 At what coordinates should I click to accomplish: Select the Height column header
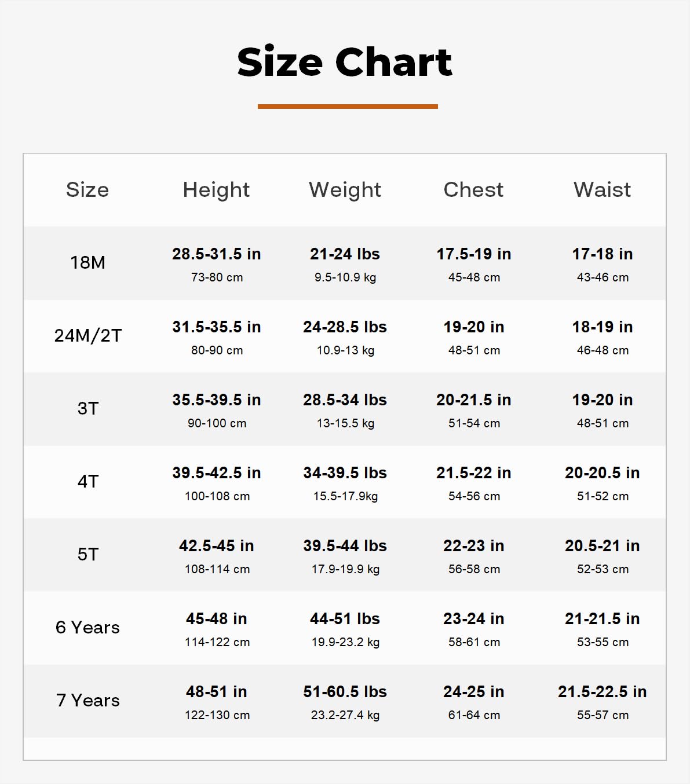point(216,190)
